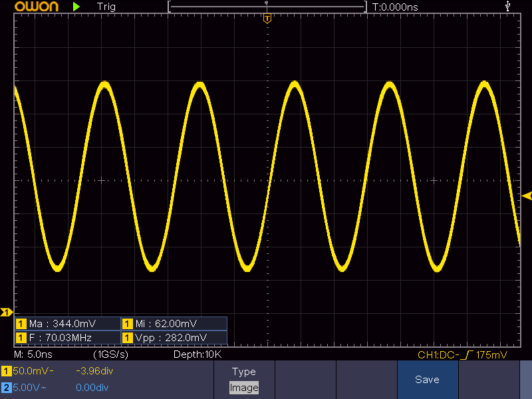The height and width of the screenshot is (399, 532).
Task: Click the channel badge beside Mi measurement
Action: 128,324
